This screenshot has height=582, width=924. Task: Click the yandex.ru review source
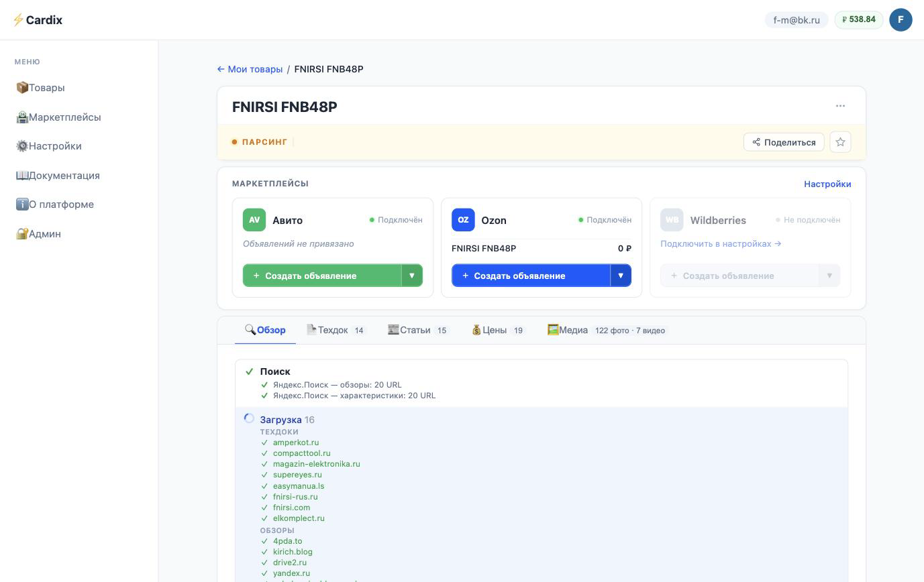[291, 573]
